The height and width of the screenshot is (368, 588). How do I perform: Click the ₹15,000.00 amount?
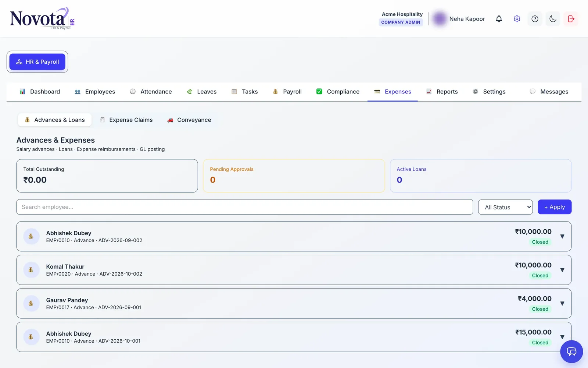[x=533, y=332]
